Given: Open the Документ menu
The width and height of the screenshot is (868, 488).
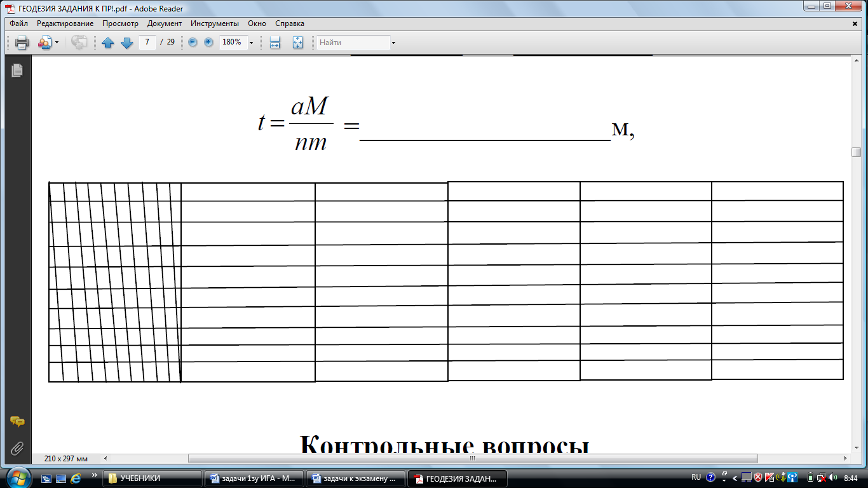Looking at the screenshot, I should [165, 24].
